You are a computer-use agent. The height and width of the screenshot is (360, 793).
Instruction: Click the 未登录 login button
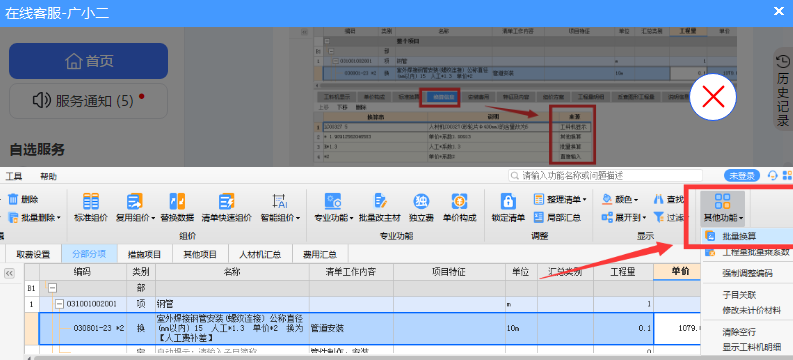pos(742,175)
